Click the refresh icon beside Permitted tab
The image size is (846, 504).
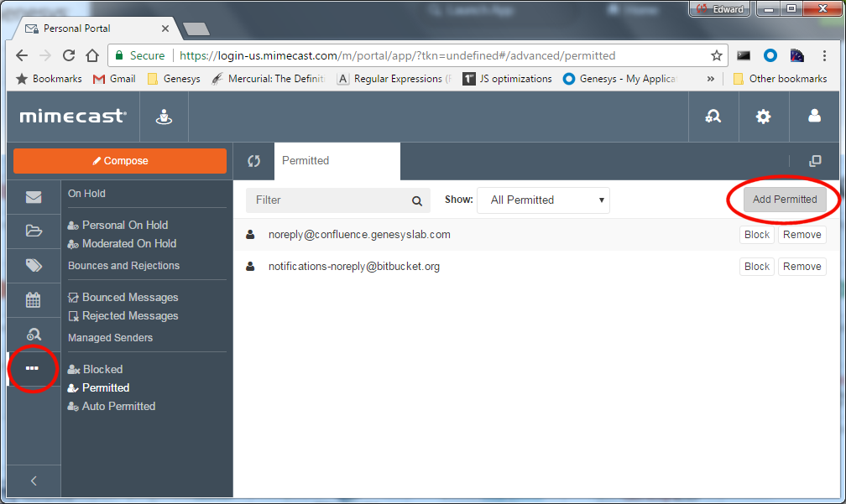[x=253, y=161]
